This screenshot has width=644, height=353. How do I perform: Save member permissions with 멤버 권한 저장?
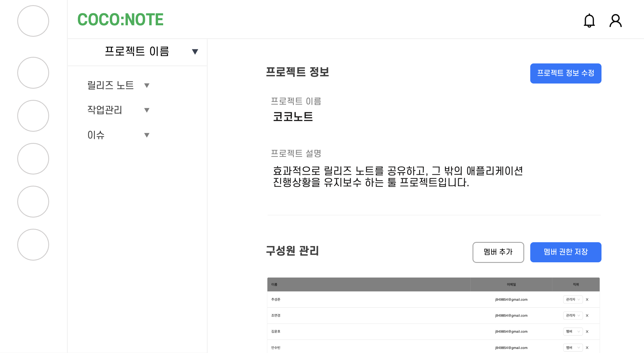tap(566, 252)
